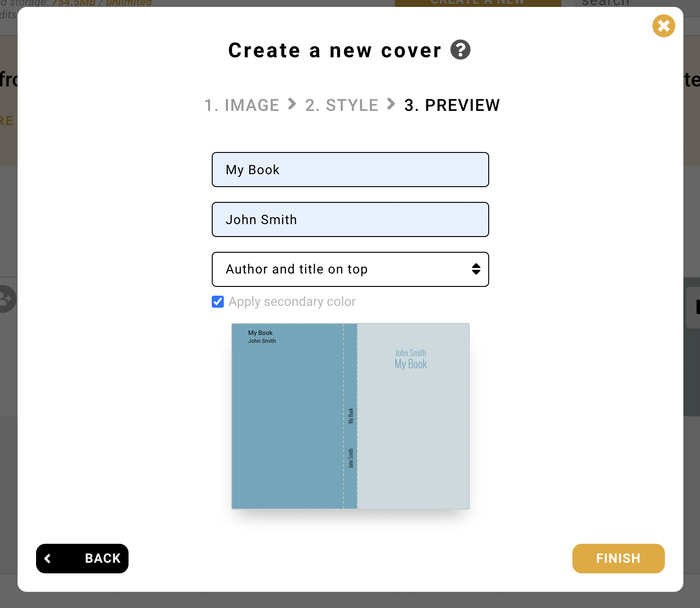700x608 pixels.
Task: Click the up-down arrows on the layout selector
Action: [476, 269]
